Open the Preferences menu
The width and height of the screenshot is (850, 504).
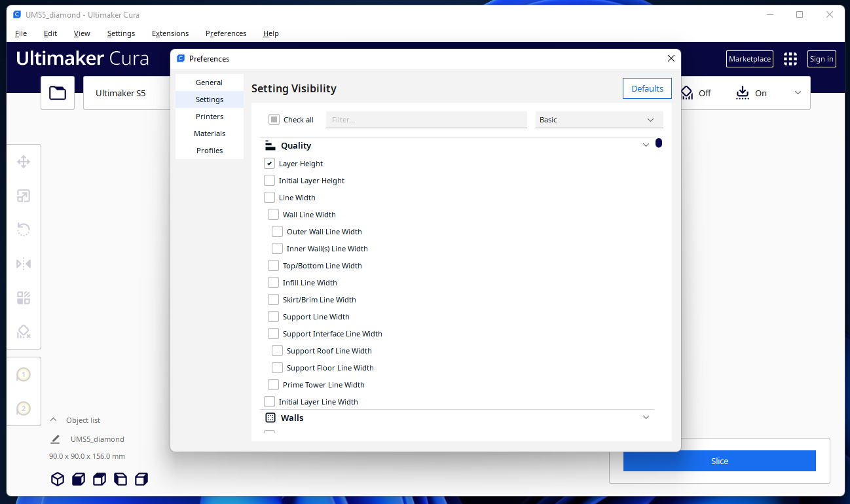coord(226,33)
